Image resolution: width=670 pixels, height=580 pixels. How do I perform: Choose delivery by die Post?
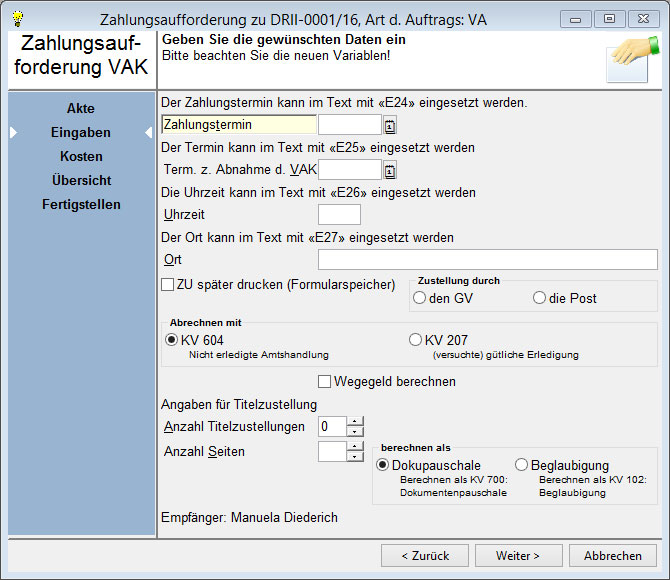click(x=540, y=298)
